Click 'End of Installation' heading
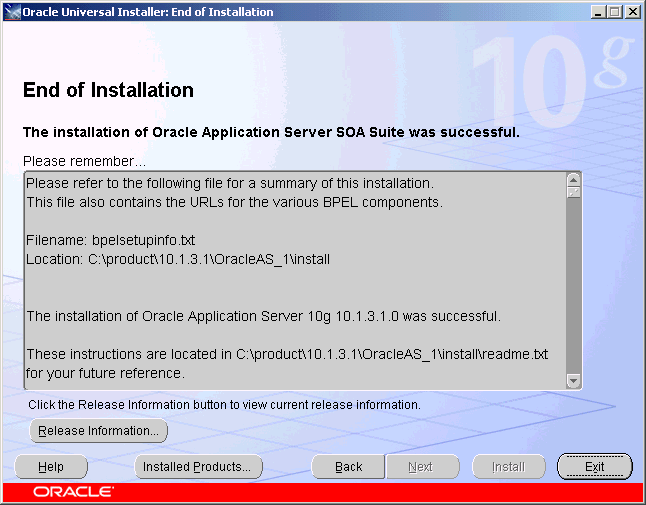646x505 pixels. pyautogui.click(x=108, y=90)
